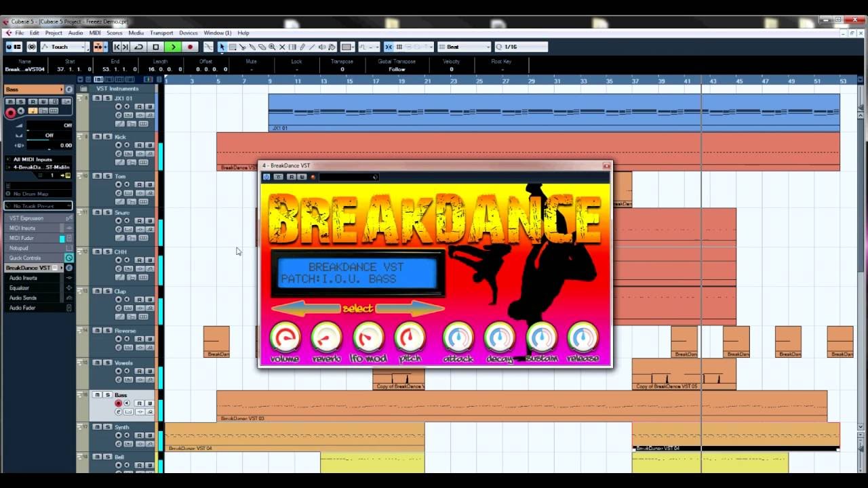Click the Go to next marker button
This screenshot has height=488, width=868.
[x=126, y=47]
